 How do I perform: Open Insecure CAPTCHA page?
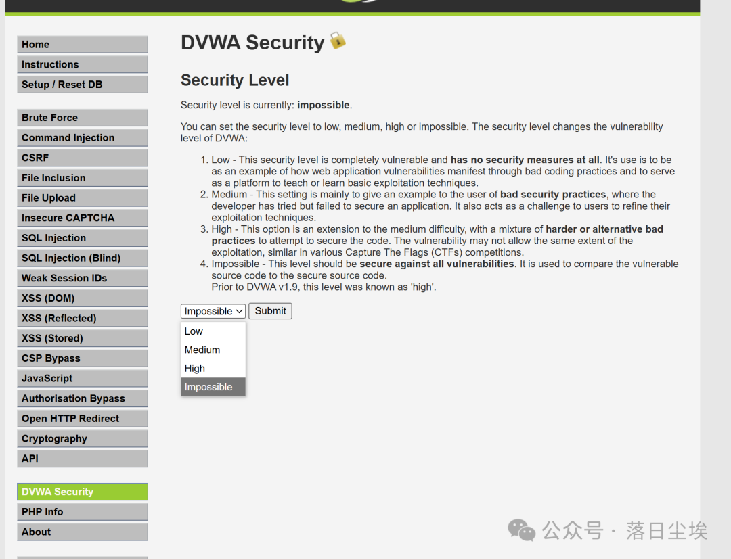83,218
